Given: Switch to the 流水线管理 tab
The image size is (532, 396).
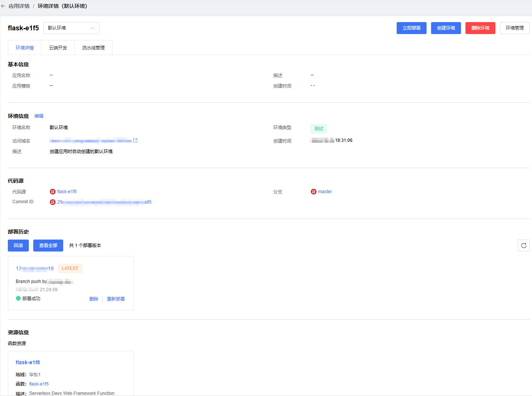Looking at the screenshot, I should point(93,48).
